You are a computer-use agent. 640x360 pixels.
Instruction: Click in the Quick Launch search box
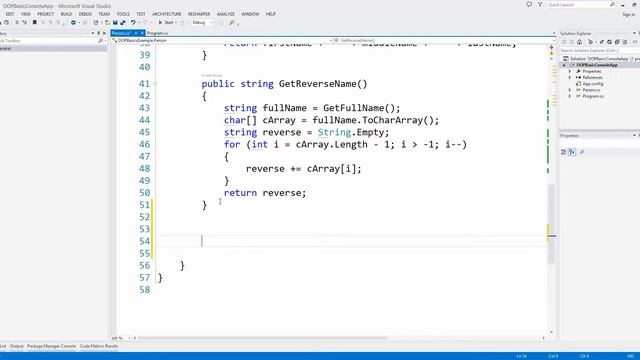(x=581, y=4)
